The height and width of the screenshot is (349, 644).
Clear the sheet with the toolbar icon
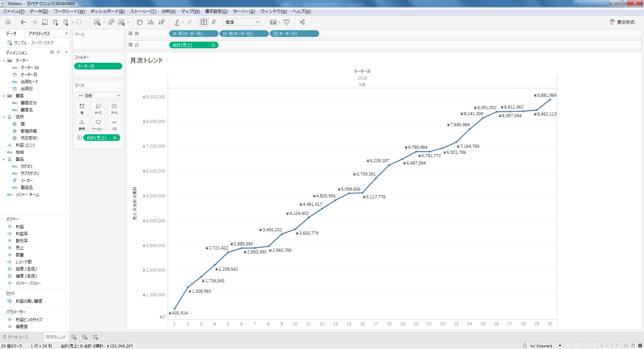(121, 22)
